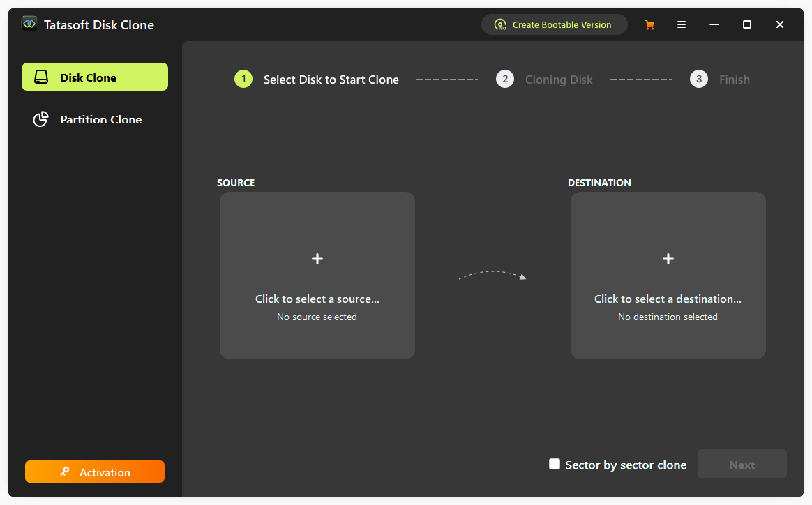This screenshot has height=505, width=812.
Task: Close the Tatasoft Disk Clone window
Action: pos(780,24)
